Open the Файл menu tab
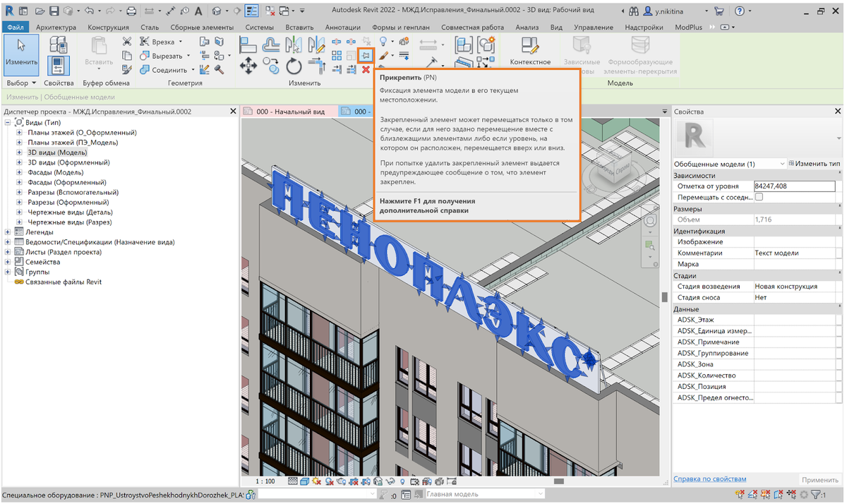Viewport: 847px width, 504px height. [x=16, y=27]
